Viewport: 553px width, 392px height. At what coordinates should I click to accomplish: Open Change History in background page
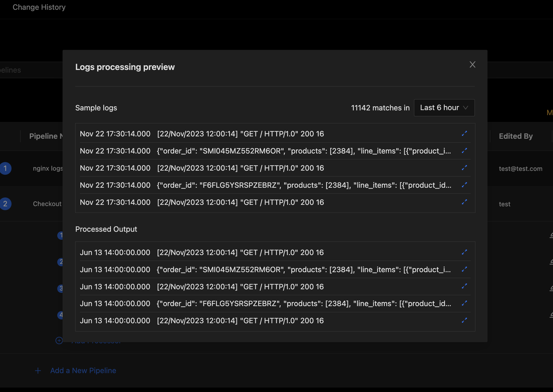coord(39,7)
